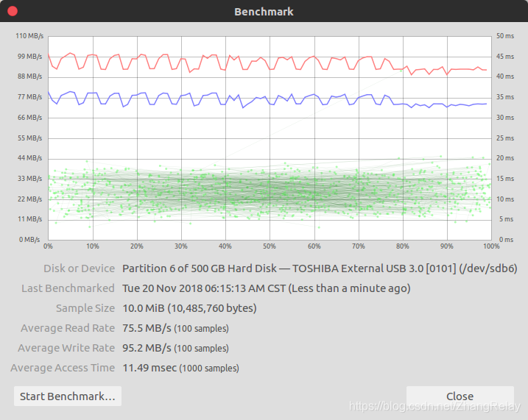Click the 50% x-axis label
This screenshot has width=528, height=420.
coord(270,246)
